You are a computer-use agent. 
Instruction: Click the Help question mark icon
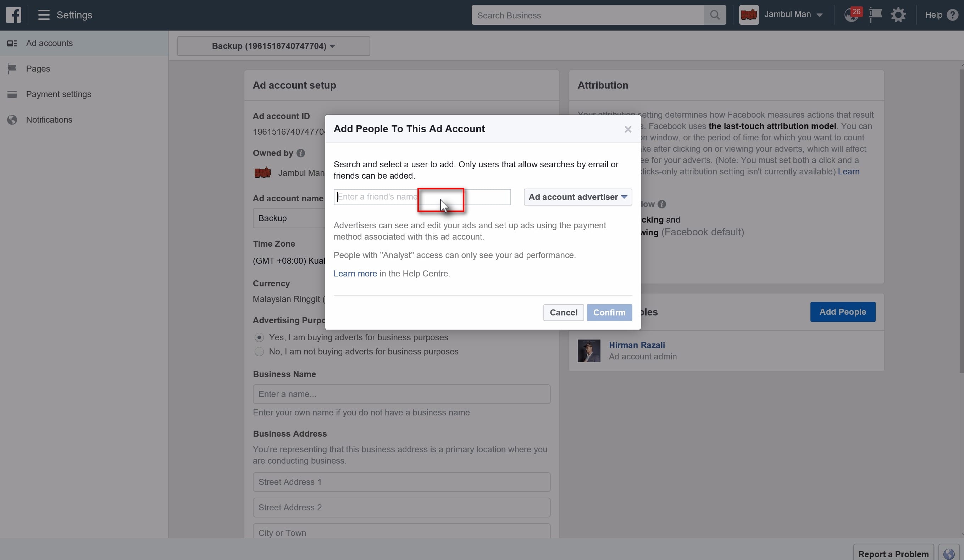point(952,15)
